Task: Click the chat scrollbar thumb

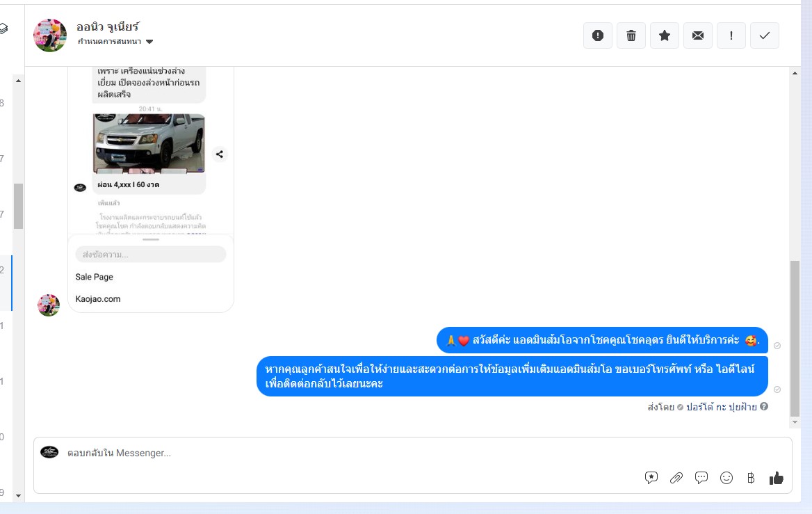Action: point(795,339)
